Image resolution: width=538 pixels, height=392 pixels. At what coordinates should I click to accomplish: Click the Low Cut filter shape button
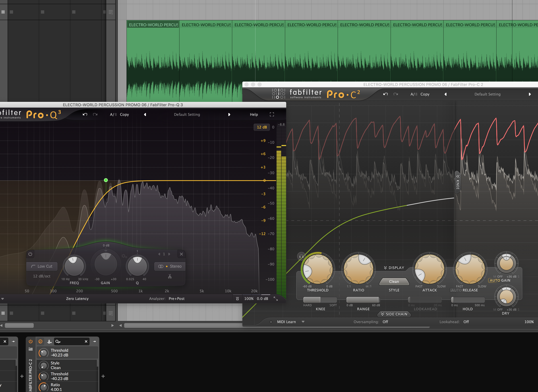42,266
